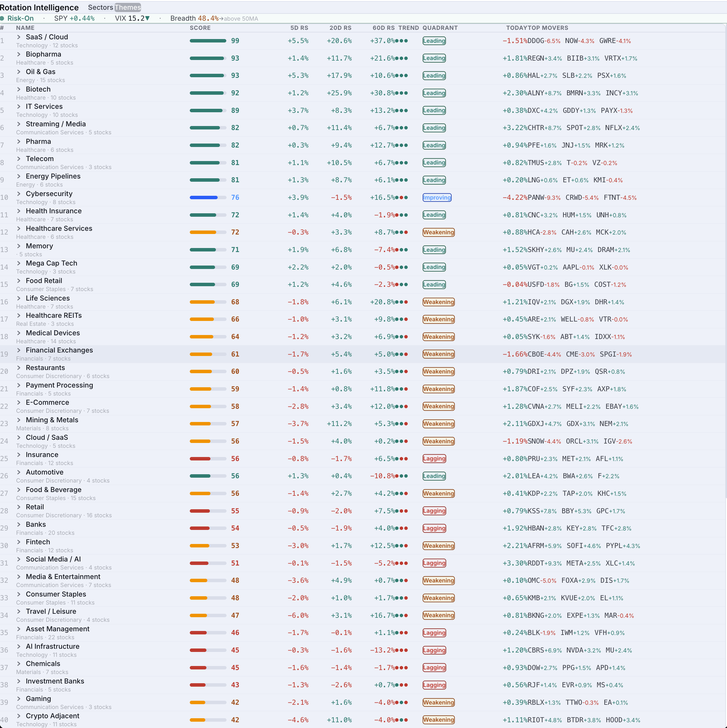Expand the AI Infrastructure chevron
The height and width of the screenshot is (728, 727).
tap(19, 646)
